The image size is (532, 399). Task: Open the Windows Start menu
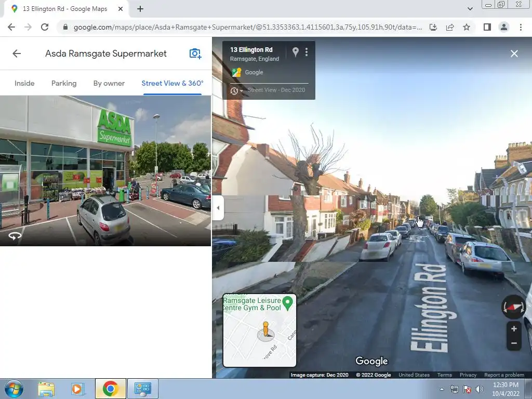tap(14, 389)
